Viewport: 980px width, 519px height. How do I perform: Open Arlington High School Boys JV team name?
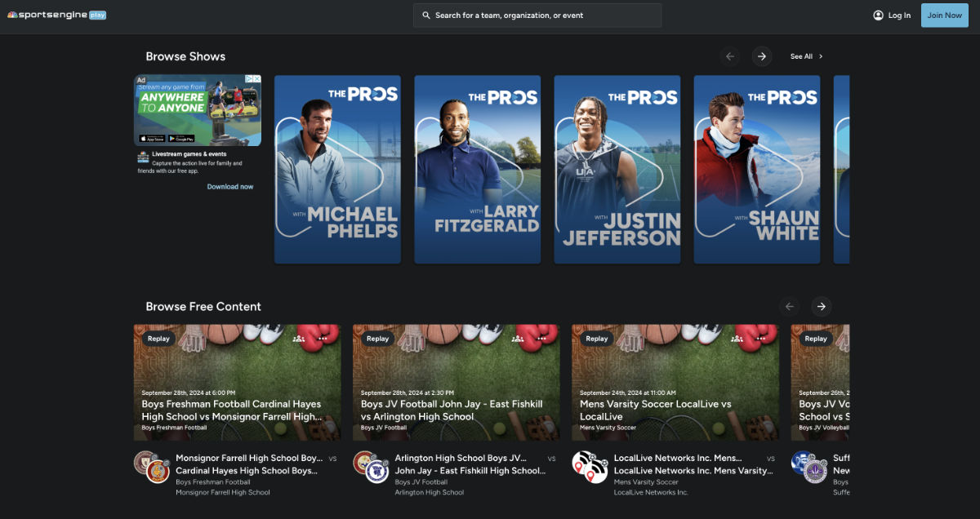coord(461,459)
